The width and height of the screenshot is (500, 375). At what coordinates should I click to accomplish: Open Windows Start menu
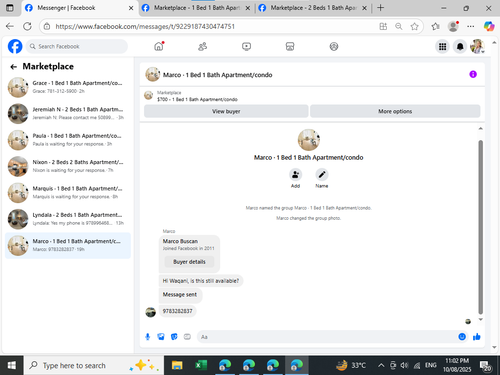point(12,366)
